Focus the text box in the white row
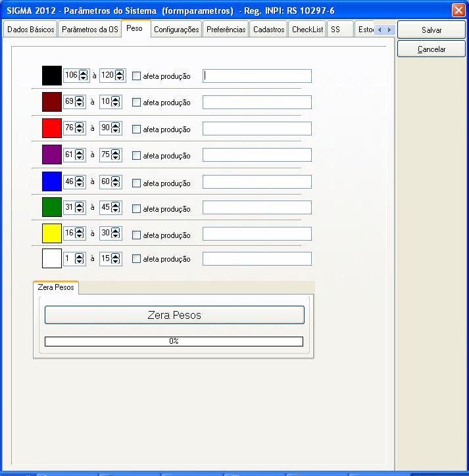469x476 pixels. pos(257,258)
